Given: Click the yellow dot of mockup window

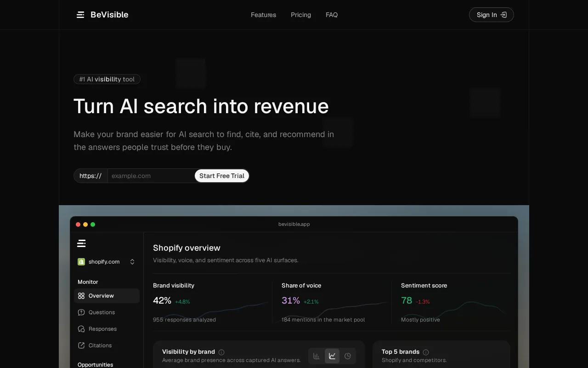Looking at the screenshot, I should [x=85, y=224].
